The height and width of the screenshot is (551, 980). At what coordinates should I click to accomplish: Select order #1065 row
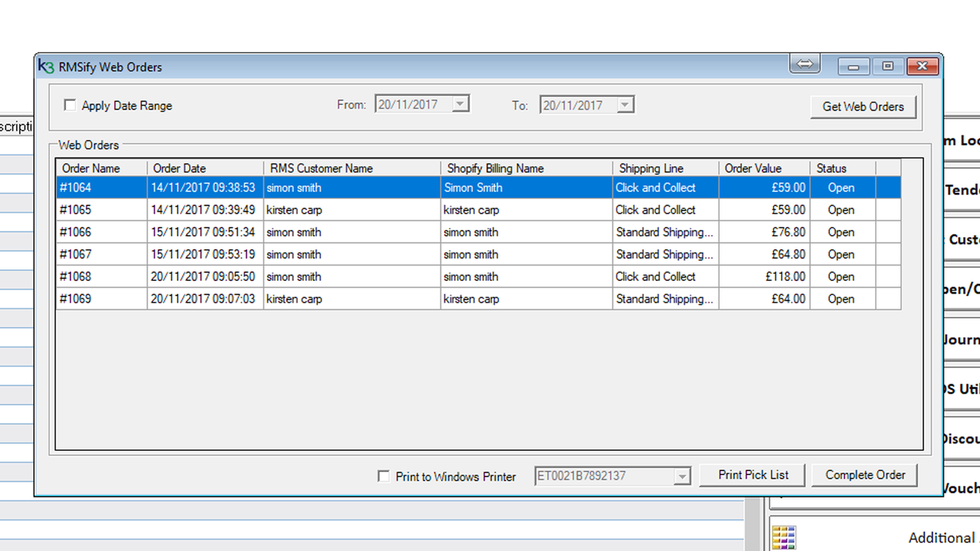coord(479,210)
